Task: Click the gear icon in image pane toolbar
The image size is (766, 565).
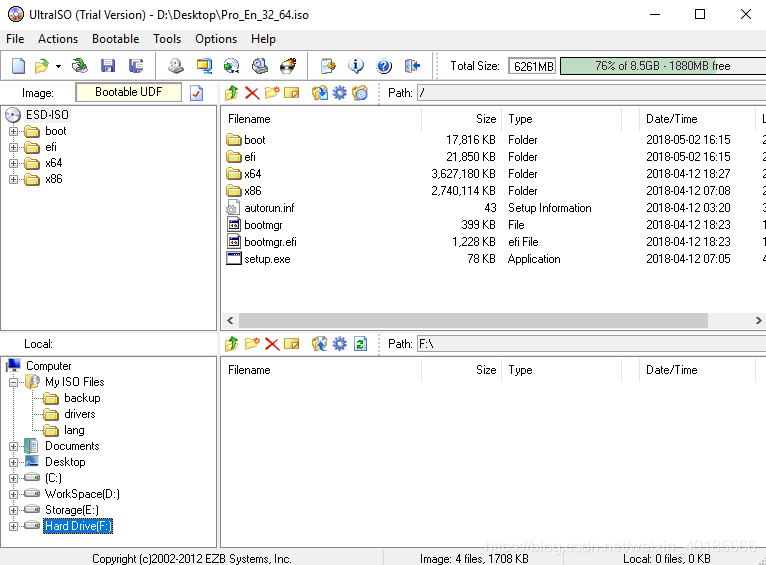Action: point(340,92)
